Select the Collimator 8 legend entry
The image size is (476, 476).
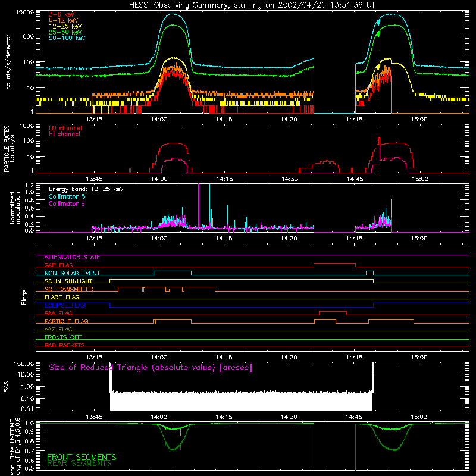[x=67, y=196]
